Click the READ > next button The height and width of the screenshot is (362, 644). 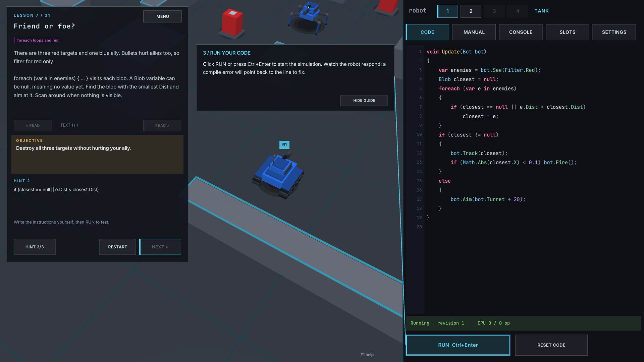point(162,125)
